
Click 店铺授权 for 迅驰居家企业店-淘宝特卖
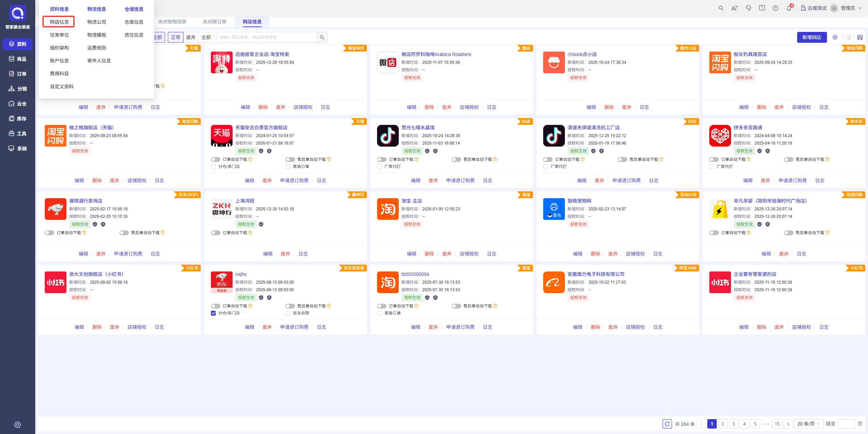(x=303, y=107)
